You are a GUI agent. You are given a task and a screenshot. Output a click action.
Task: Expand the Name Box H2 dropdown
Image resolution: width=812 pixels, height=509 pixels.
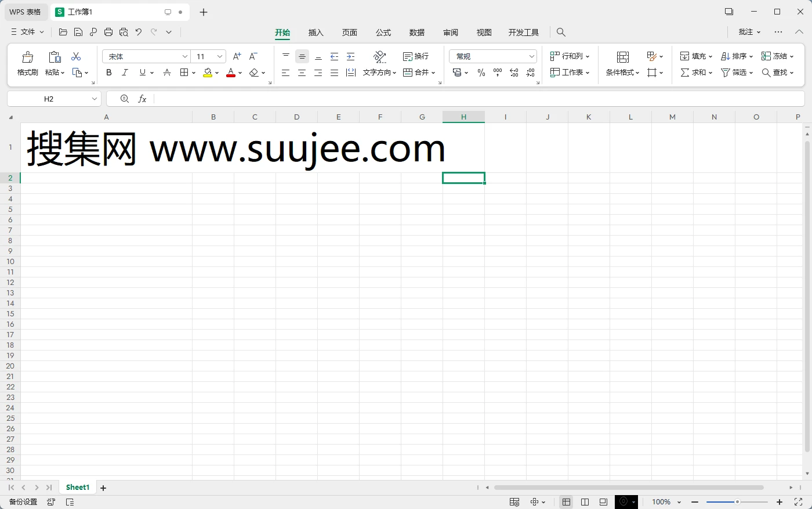tap(95, 99)
